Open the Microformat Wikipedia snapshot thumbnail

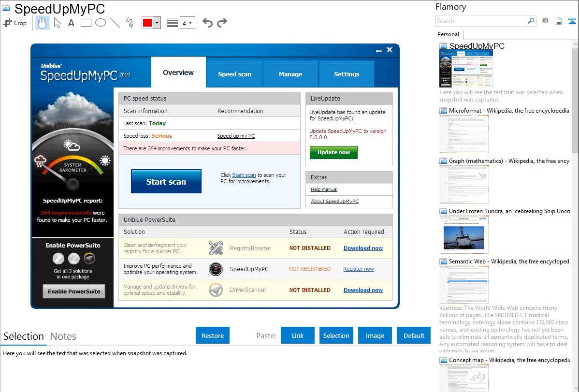[464, 134]
